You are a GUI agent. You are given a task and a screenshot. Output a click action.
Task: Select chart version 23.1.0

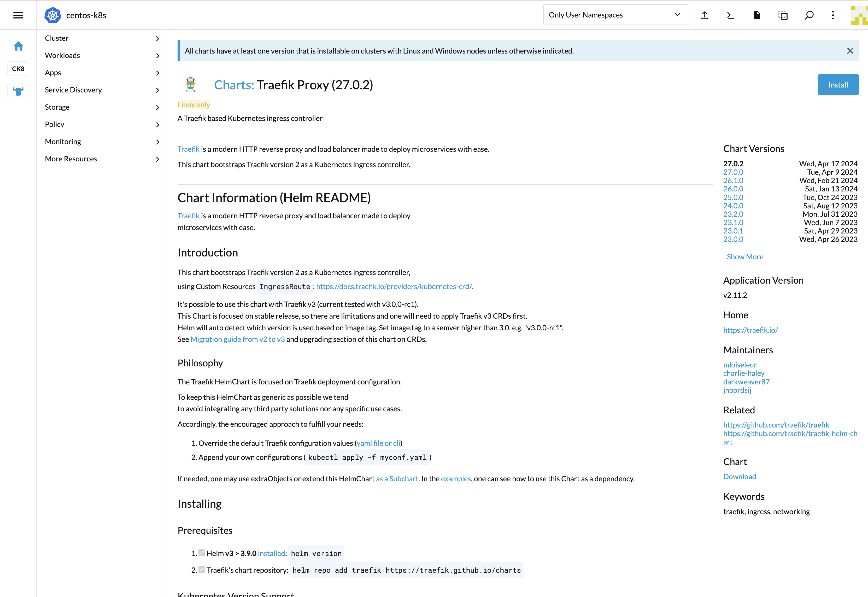[733, 223]
